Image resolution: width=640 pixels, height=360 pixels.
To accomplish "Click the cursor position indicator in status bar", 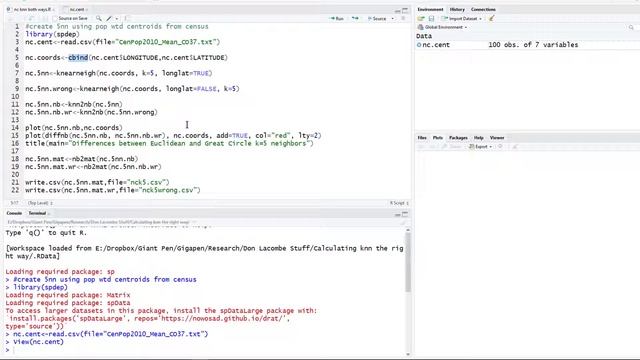I will click(x=14, y=203).
